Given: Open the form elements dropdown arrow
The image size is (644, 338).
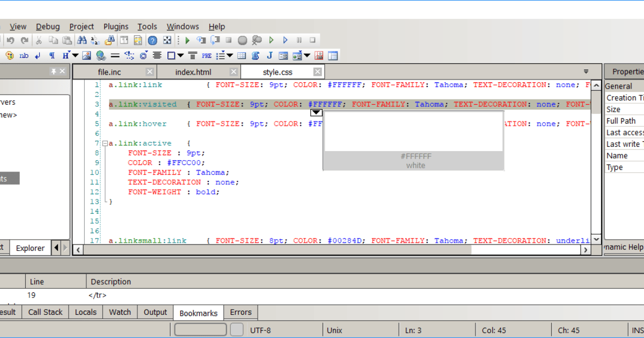Looking at the screenshot, I should point(307,55).
